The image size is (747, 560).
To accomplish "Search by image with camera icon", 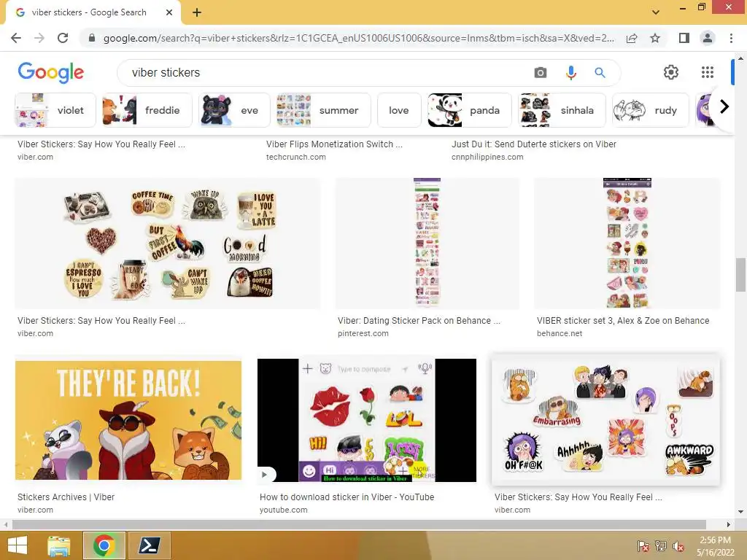I will pyautogui.click(x=541, y=73).
